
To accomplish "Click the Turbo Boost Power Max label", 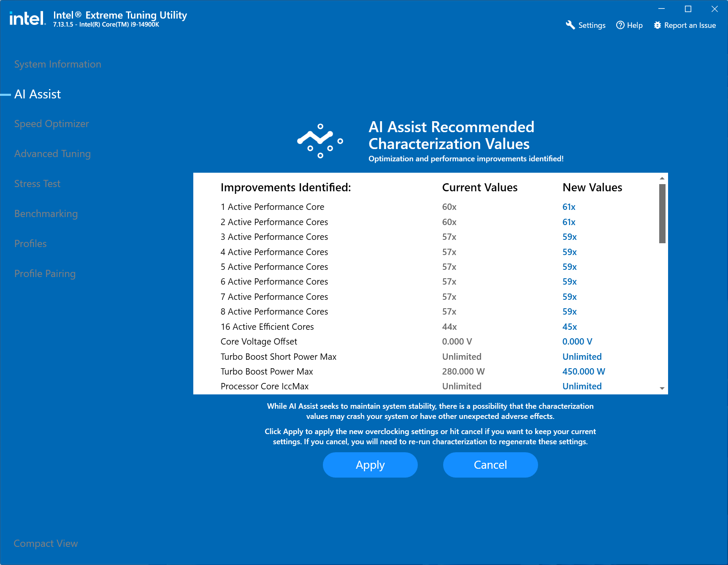I will click(267, 372).
